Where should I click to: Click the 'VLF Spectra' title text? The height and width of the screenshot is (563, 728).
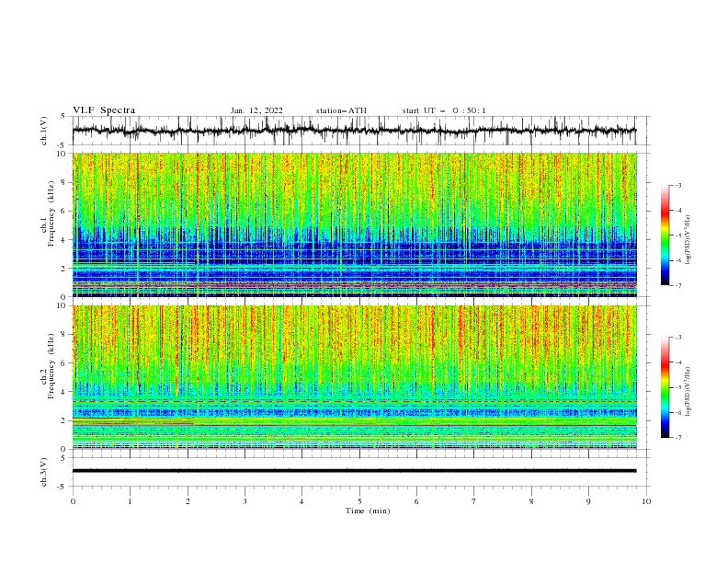[104, 110]
